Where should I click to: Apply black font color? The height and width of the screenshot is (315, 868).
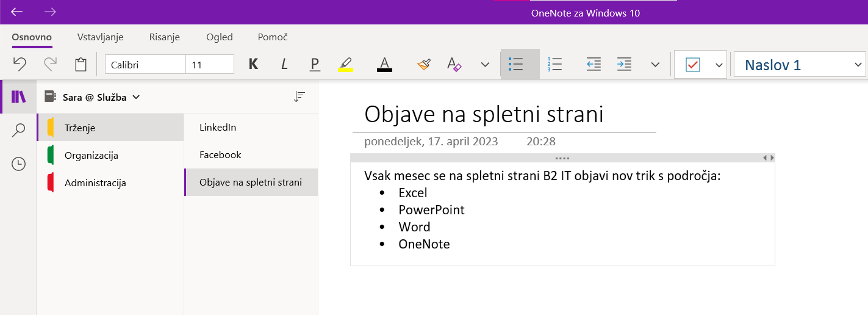coord(384,64)
